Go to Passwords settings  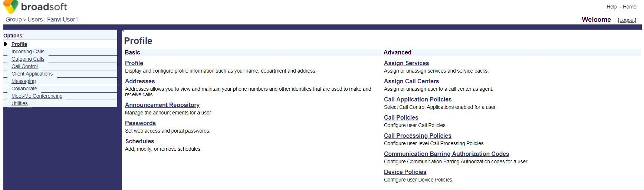140,123
